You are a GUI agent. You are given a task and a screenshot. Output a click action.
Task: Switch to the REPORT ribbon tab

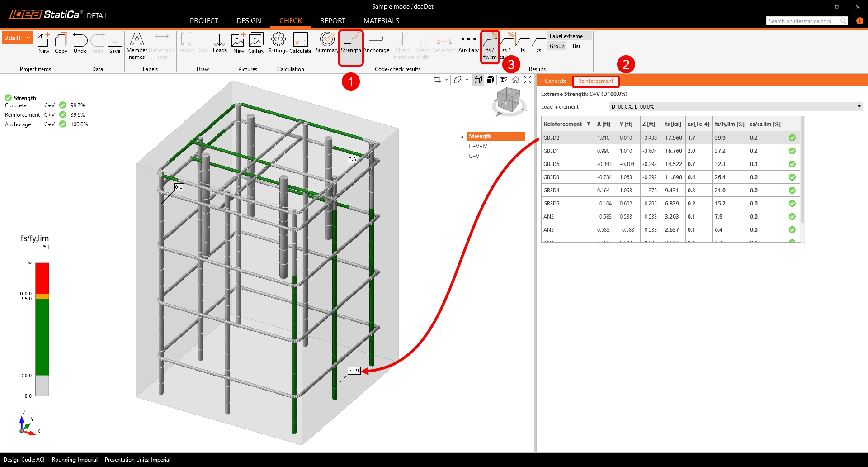pyautogui.click(x=333, y=21)
